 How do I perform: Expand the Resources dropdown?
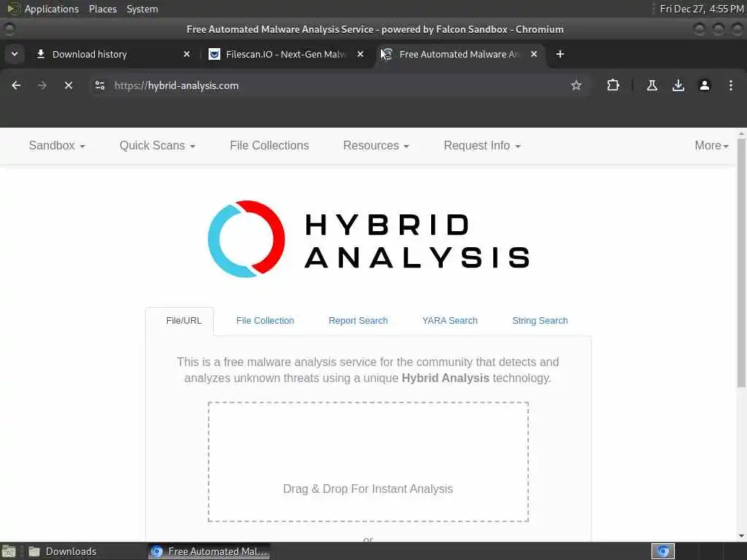pos(376,146)
